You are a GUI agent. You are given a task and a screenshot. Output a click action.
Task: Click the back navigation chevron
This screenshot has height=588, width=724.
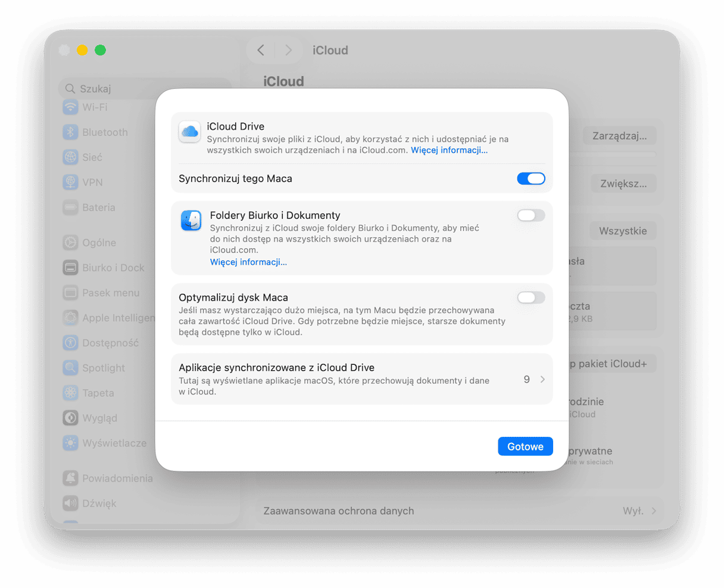coord(260,50)
